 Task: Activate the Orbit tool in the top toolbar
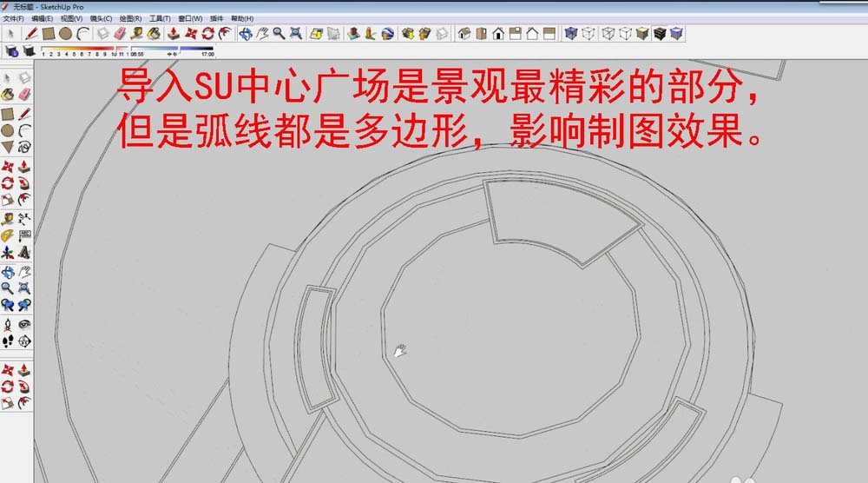246,34
